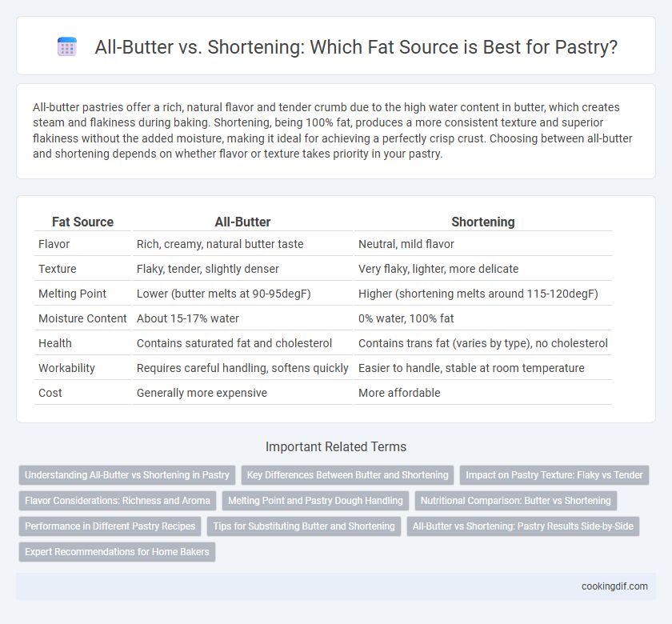Select the Melting Point row label
The width and height of the screenshot is (672, 624).
click(x=72, y=294)
